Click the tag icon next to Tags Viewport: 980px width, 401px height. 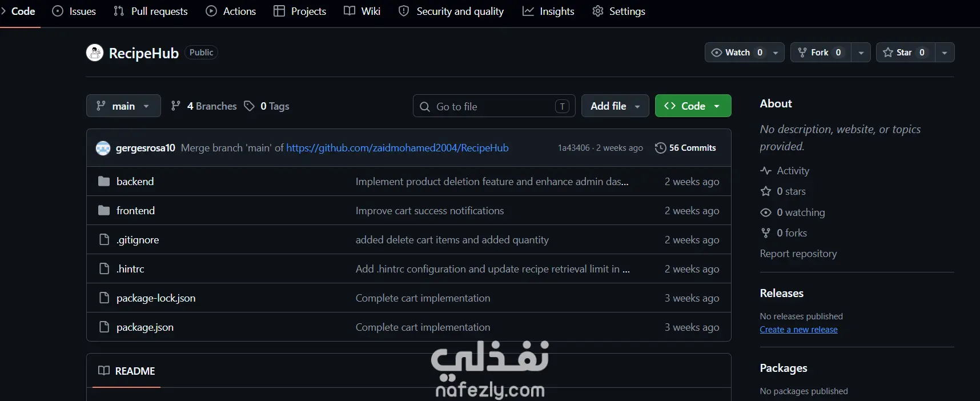249,106
